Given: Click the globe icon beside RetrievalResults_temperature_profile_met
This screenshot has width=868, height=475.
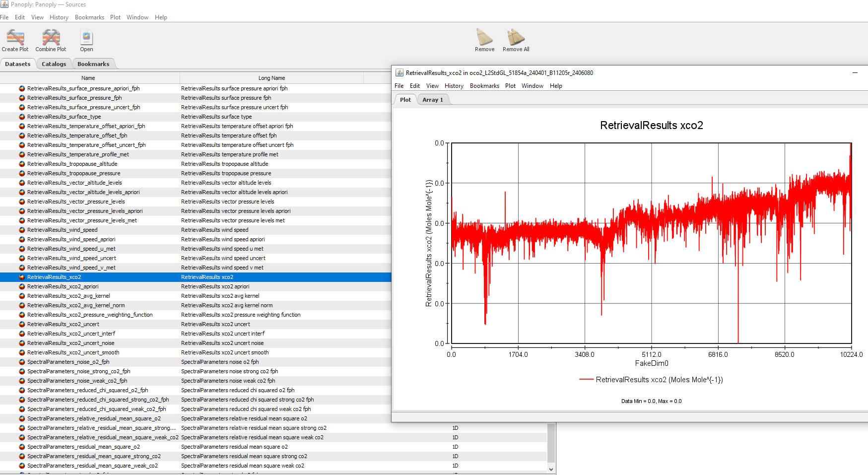Looking at the screenshot, I should click(x=22, y=154).
